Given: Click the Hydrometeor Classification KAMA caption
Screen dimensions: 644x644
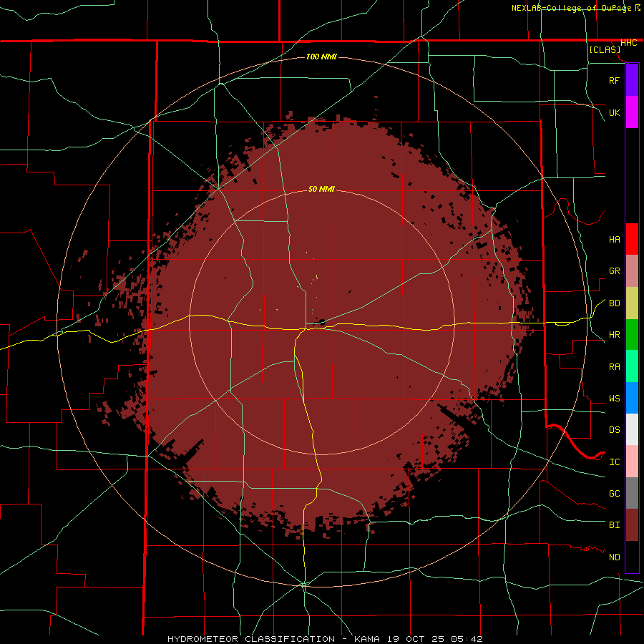Looking at the screenshot, I should [325, 639].
